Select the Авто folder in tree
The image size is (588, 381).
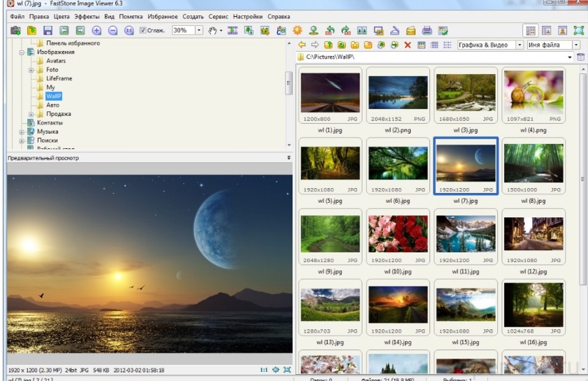click(x=53, y=105)
